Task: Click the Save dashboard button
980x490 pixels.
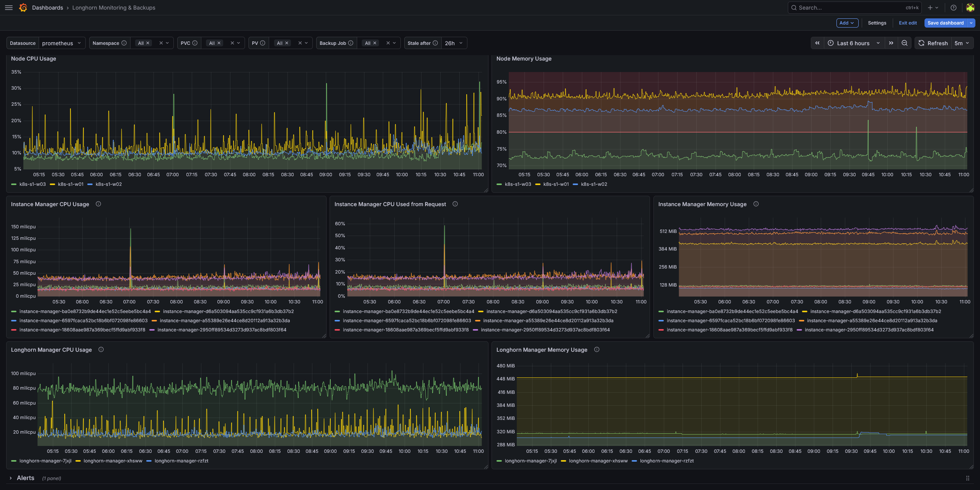Action: click(x=946, y=23)
